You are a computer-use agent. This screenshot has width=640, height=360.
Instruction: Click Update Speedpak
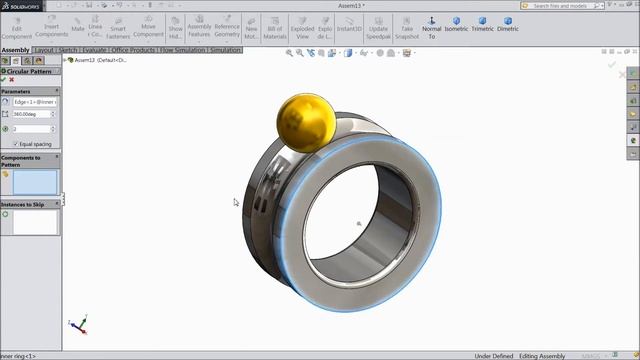[x=378, y=28]
